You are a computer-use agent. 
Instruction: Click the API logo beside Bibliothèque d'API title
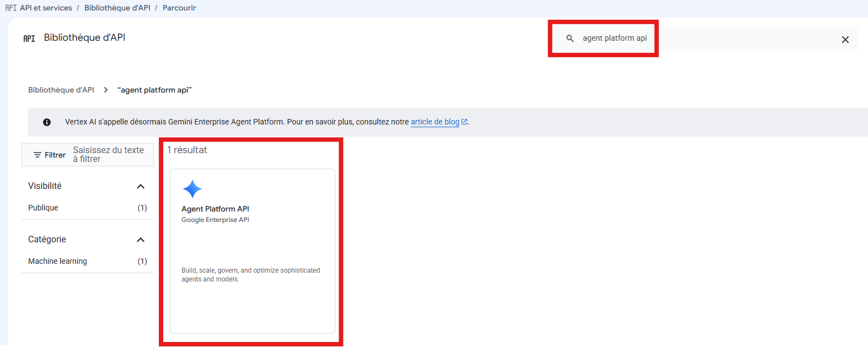[x=29, y=38]
